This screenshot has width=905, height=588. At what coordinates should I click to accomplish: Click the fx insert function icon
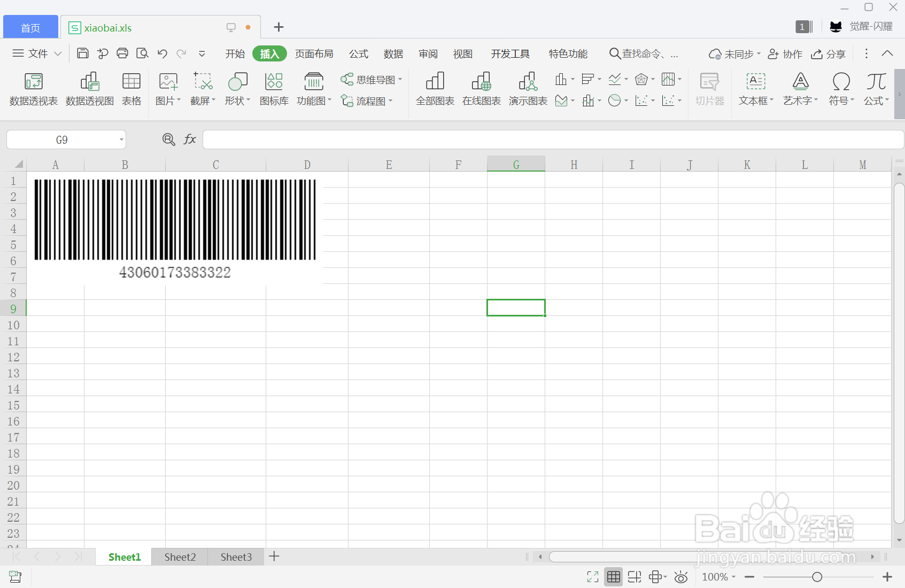[x=190, y=140]
